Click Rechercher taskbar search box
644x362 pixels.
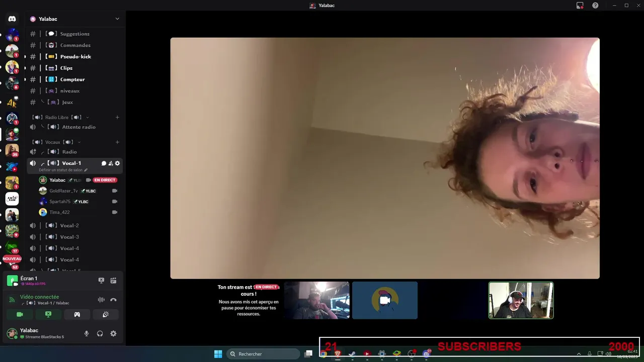pyautogui.click(x=263, y=354)
